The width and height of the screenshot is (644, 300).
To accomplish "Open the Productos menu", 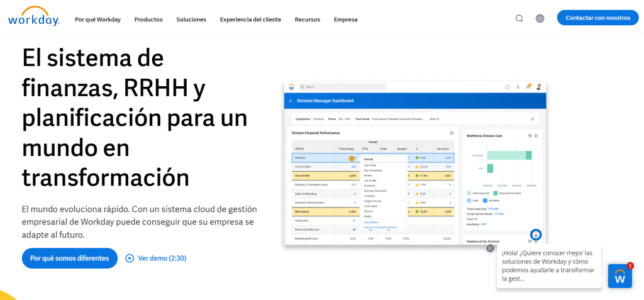I will pyautogui.click(x=148, y=19).
